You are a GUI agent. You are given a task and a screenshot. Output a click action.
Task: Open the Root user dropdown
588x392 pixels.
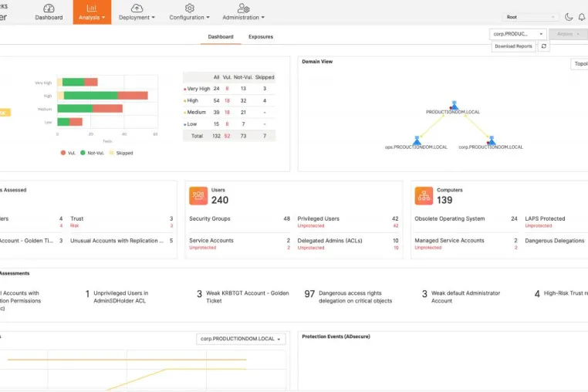530,17
